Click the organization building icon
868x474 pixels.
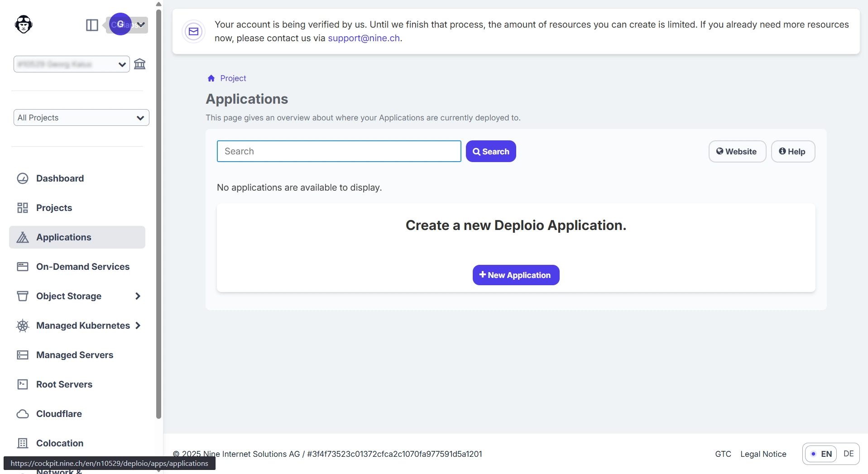tap(140, 64)
